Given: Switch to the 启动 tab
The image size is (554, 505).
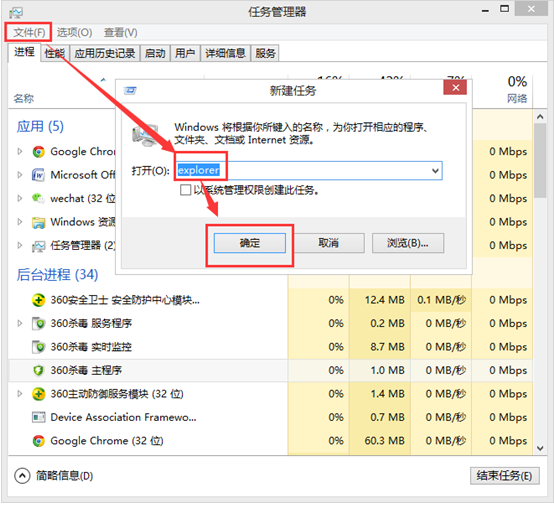Looking at the screenshot, I should 155,53.
